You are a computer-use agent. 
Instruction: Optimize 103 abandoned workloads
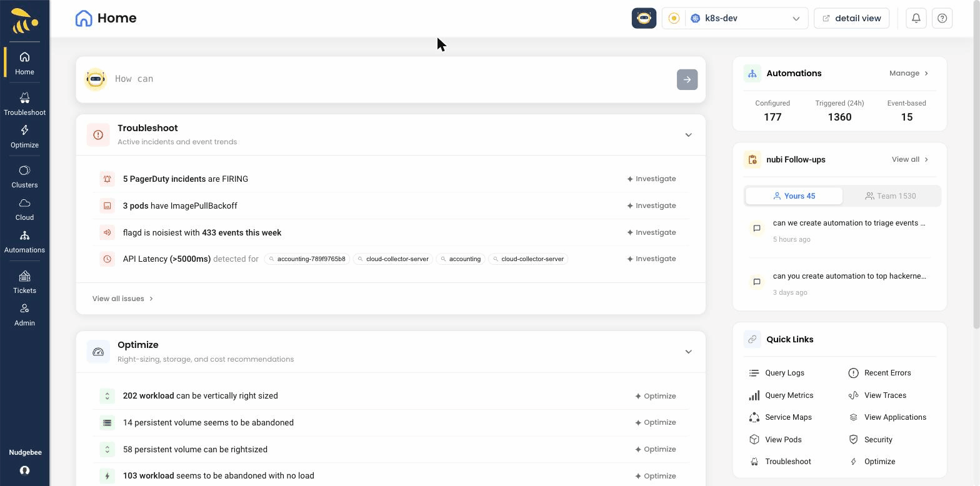click(656, 476)
